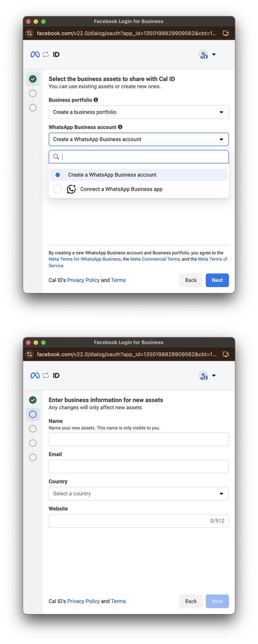This screenshot has width=258, height=644.
Task: Click the search magnifier icon in the dropdown
Action: (x=56, y=157)
